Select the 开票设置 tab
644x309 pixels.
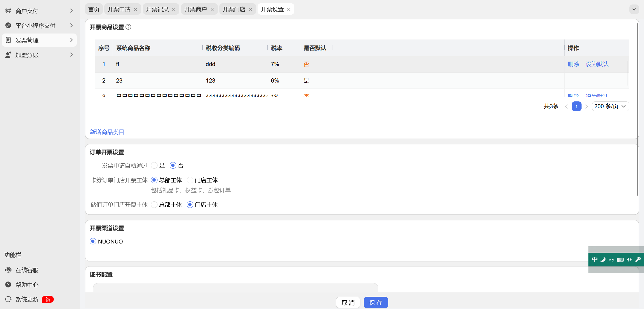pyautogui.click(x=272, y=9)
